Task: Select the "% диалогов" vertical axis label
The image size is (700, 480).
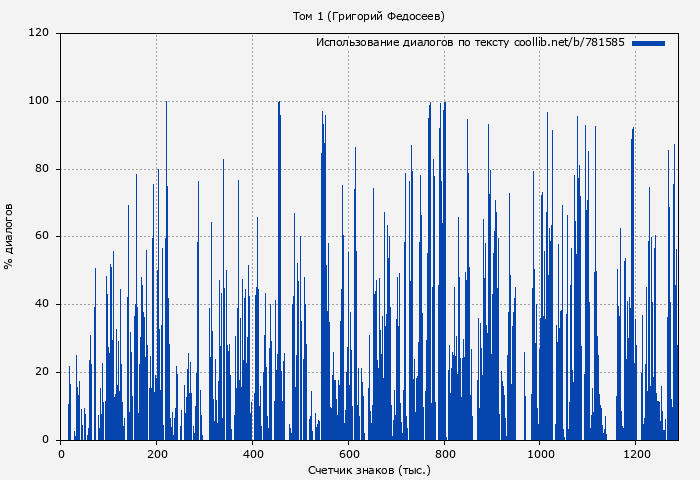Action: pyautogui.click(x=9, y=236)
